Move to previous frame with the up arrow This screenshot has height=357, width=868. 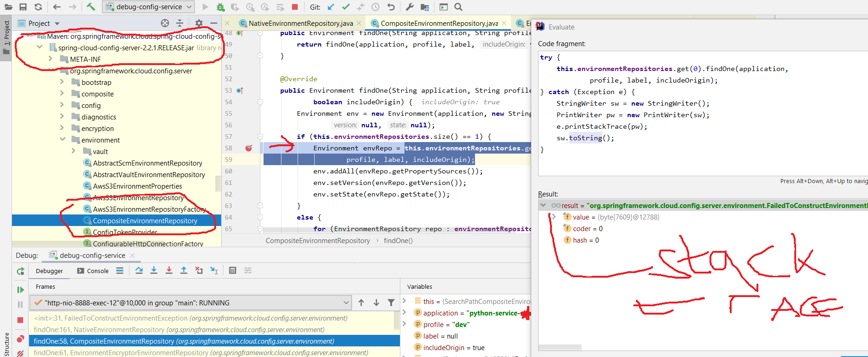coord(361,303)
